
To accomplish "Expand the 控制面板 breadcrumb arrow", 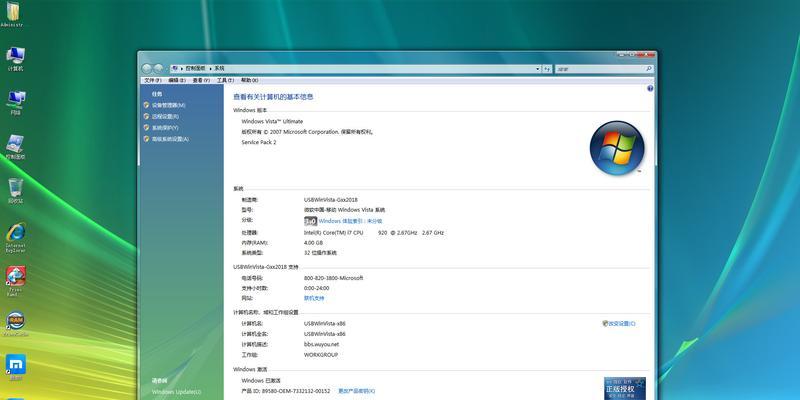I will tap(210, 68).
